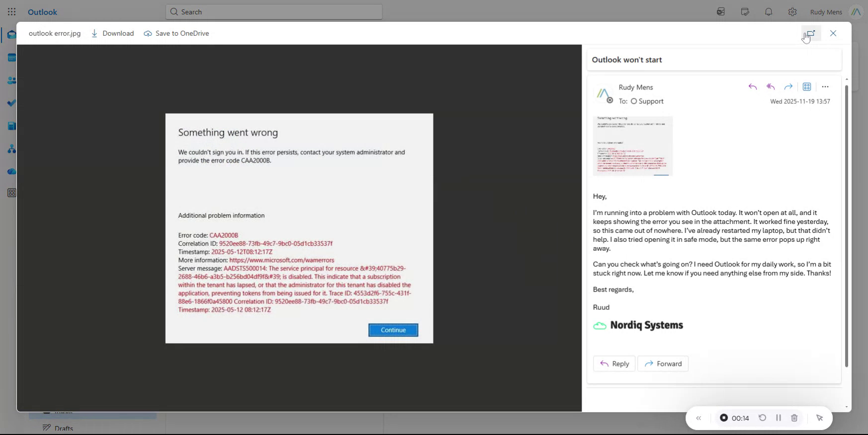Click the sender name Rudy Mens in message
This screenshot has height=435, width=868.
point(636,87)
